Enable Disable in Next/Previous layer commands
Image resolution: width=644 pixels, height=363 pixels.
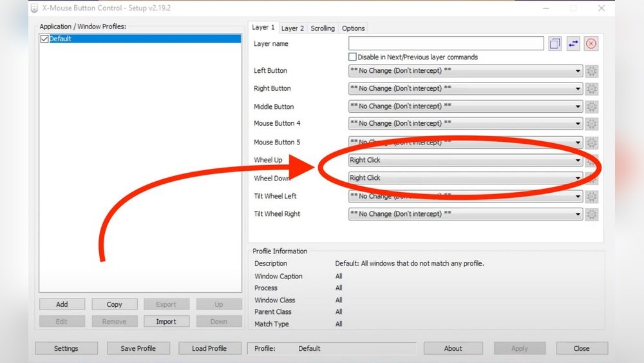click(x=352, y=57)
